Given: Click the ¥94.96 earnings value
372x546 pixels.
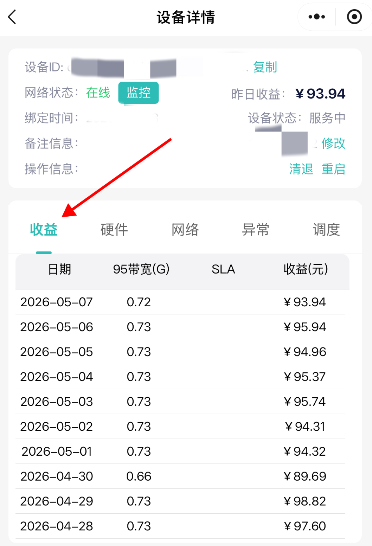Looking at the screenshot, I should coord(305,352).
